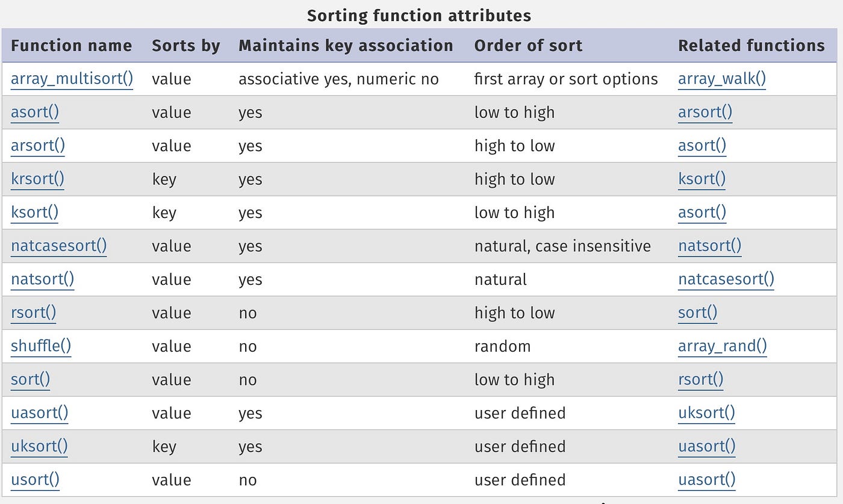Click the Sorting function attributes caption

[x=419, y=15]
